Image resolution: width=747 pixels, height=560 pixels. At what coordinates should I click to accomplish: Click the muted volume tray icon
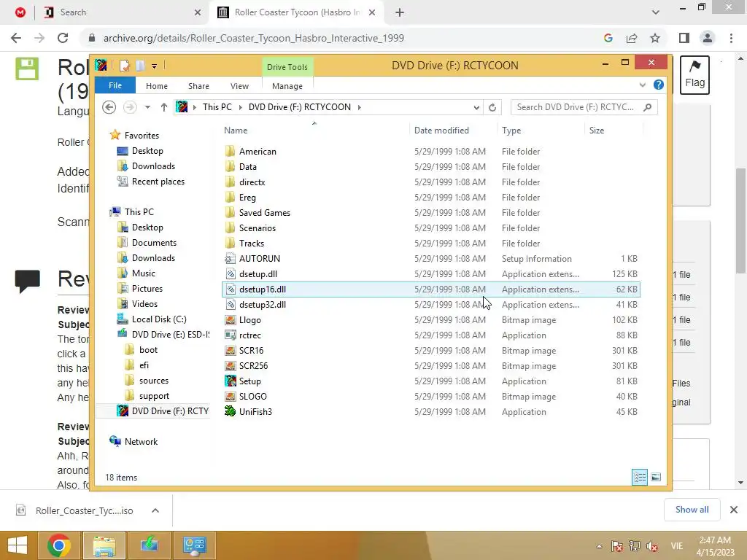[x=652, y=545]
